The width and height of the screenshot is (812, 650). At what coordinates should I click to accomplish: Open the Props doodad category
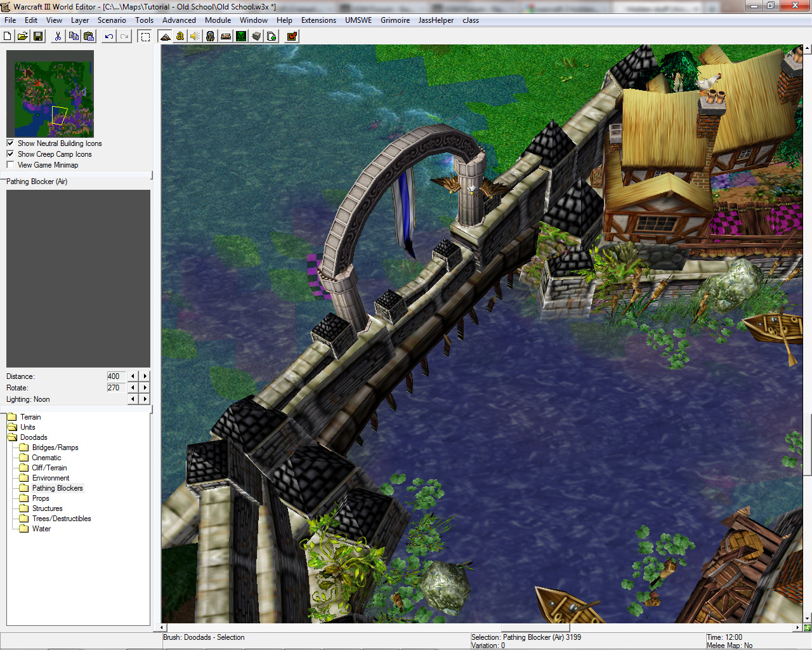click(x=41, y=498)
